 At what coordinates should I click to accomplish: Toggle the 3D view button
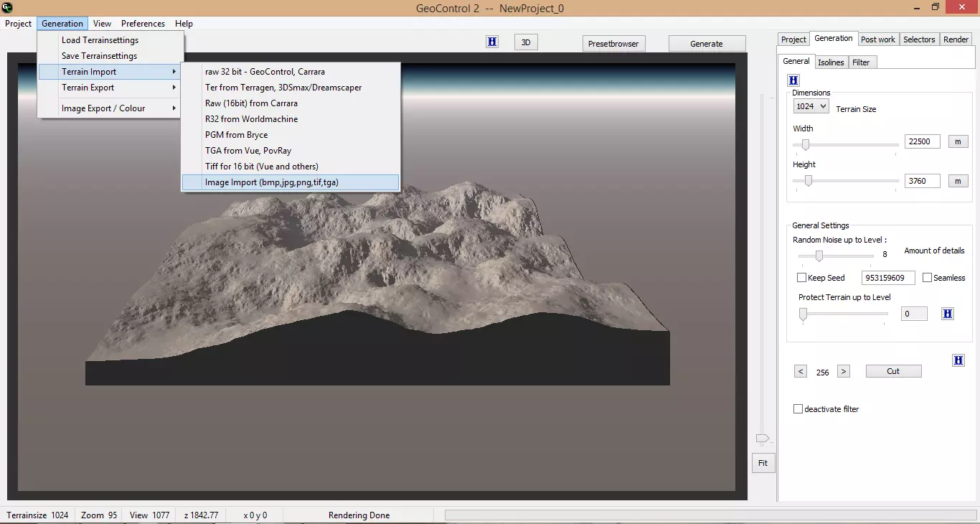[x=526, y=43]
